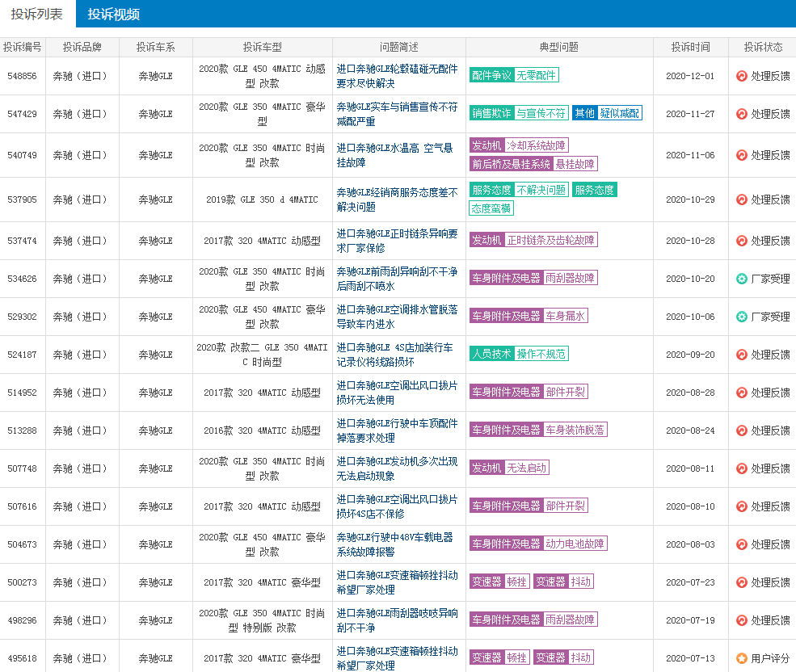Click the 投诉状态 column header
The width and height of the screenshot is (796, 672).
point(763,47)
